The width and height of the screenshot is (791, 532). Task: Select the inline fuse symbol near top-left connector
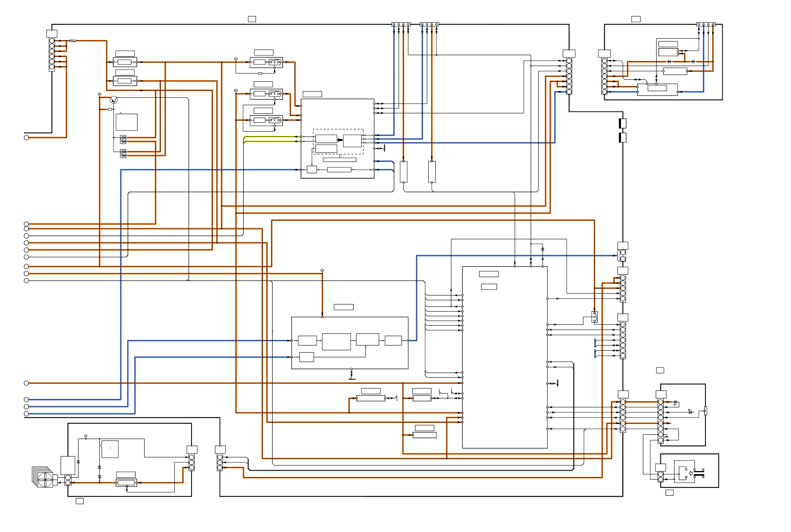(x=73, y=41)
